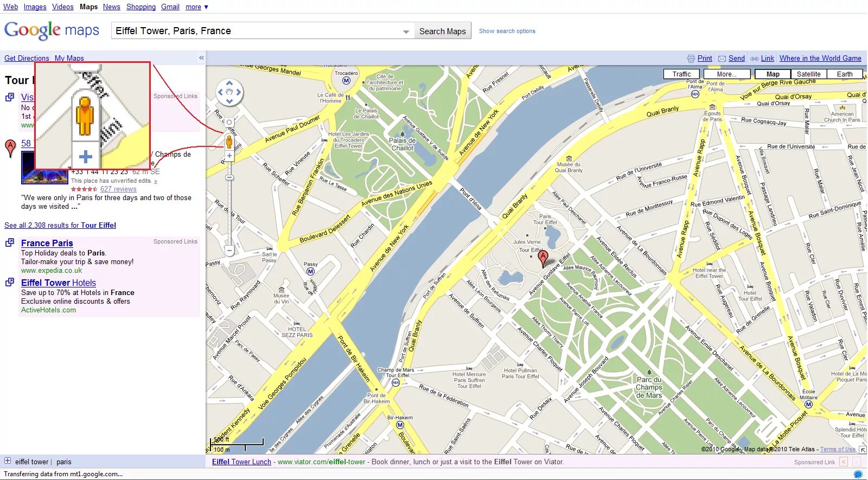Click the chain Link icon
Image resolution: width=868 pixels, height=480 pixels.
pos(755,59)
